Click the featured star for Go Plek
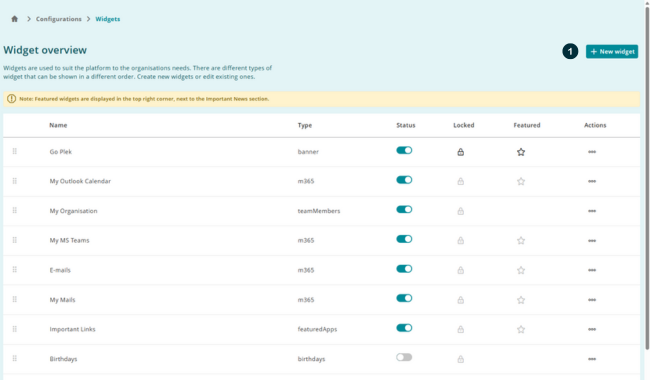 [521, 152]
